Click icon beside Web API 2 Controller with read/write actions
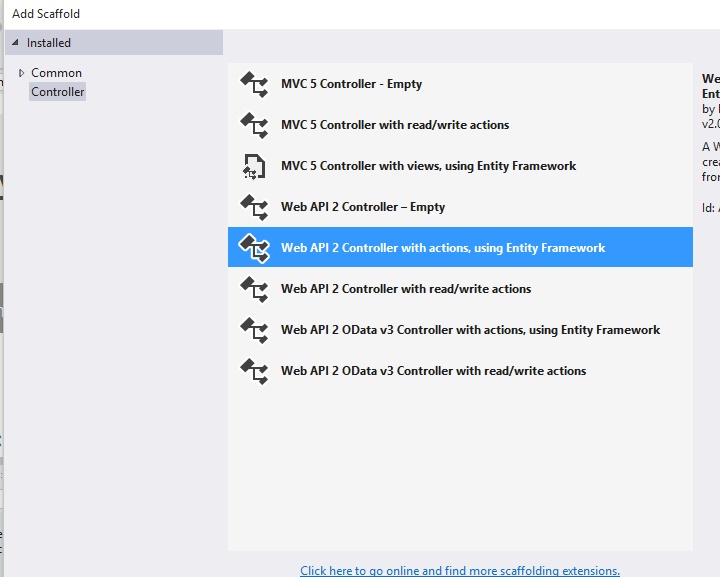The width and height of the screenshot is (720, 577). tap(254, 289)
